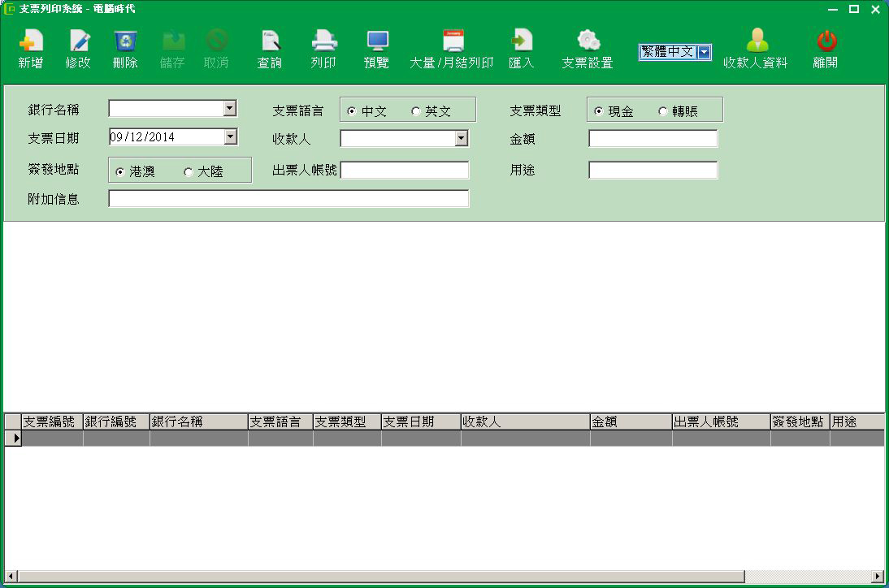Open 查詢 (Search) from the toolbar
889x588 pixels.
tap(270, 41)
